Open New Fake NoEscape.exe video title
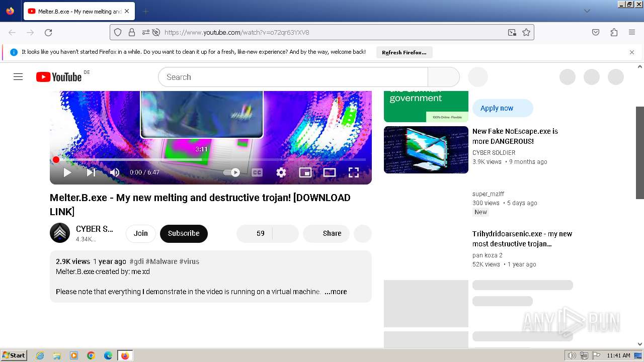Screen dimensions: 644x362 point(515,136)
